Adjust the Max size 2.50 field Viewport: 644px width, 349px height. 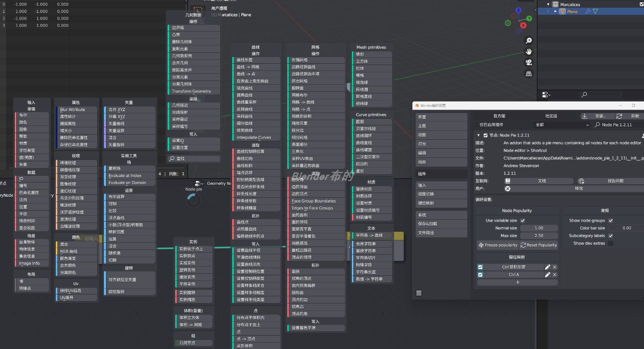pos(539,236)
